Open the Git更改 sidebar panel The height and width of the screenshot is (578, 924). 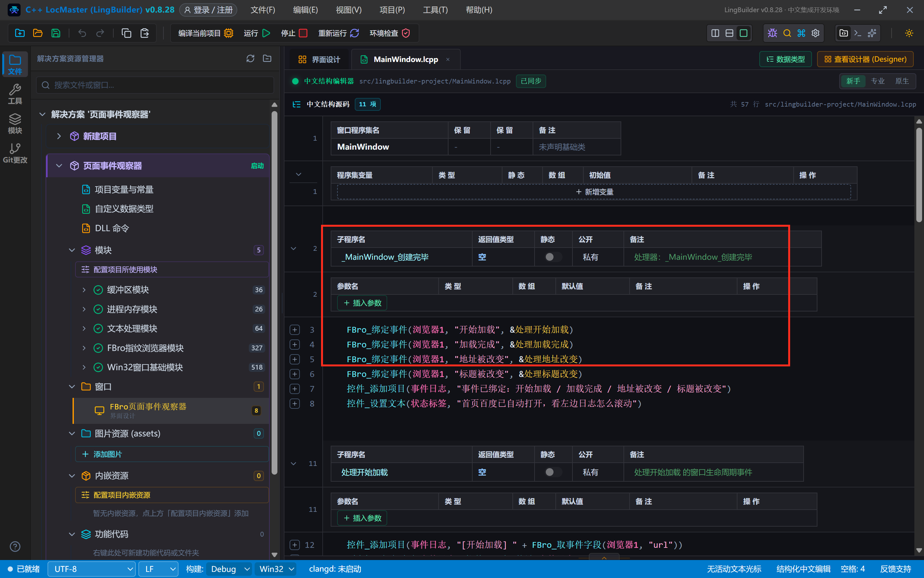click(15, 153)
